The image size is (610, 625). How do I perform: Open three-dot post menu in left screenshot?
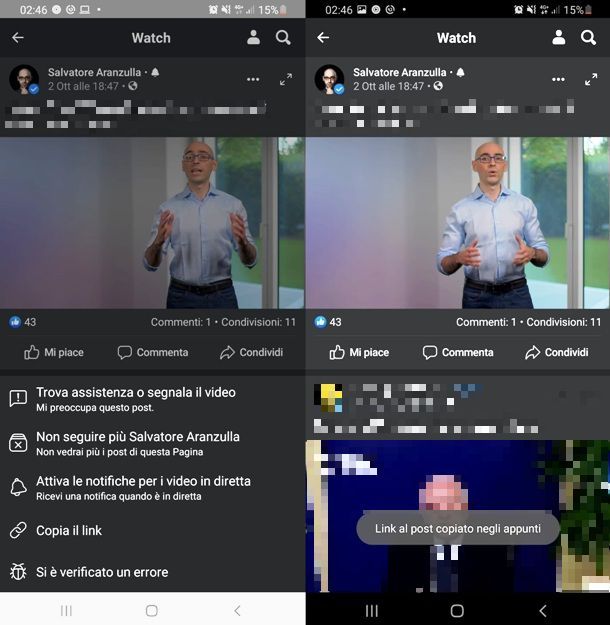[x=253, y=79]
